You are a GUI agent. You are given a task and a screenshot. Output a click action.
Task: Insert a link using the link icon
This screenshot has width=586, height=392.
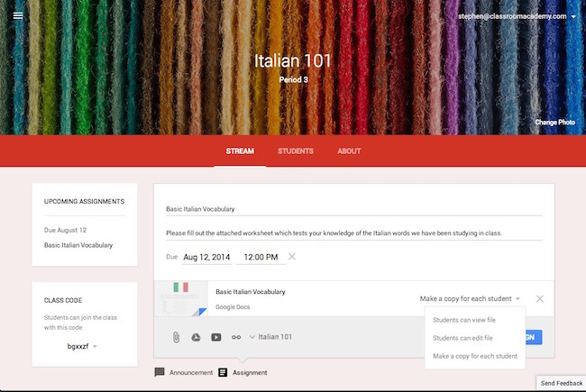point(236,337)
